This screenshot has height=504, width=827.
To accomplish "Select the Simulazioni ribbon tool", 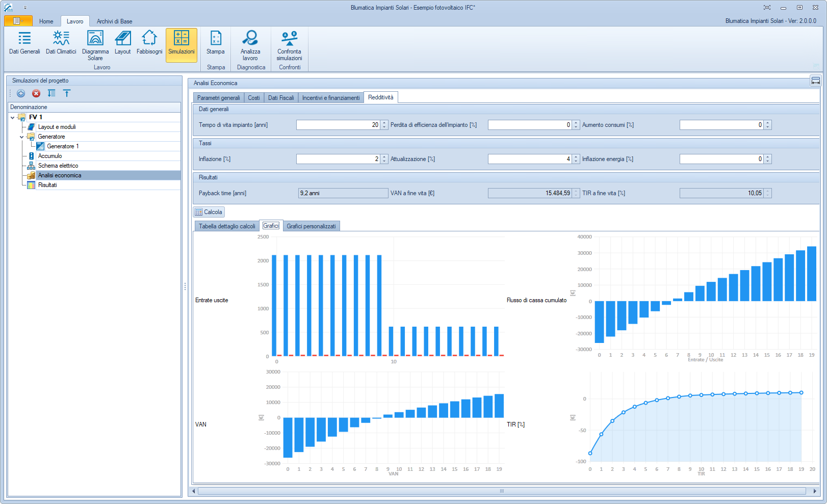I will click(182, 45).
